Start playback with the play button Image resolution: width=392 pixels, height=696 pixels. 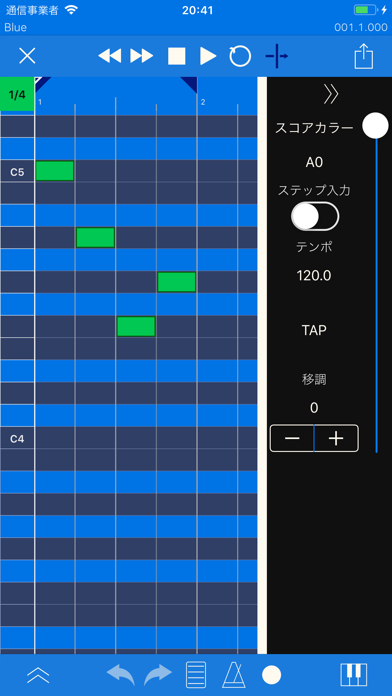[x=208, y=56]
